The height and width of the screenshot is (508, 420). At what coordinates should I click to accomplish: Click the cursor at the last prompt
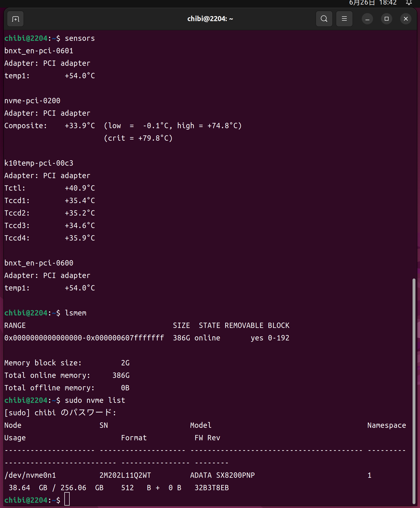click(x=67, y=500)
